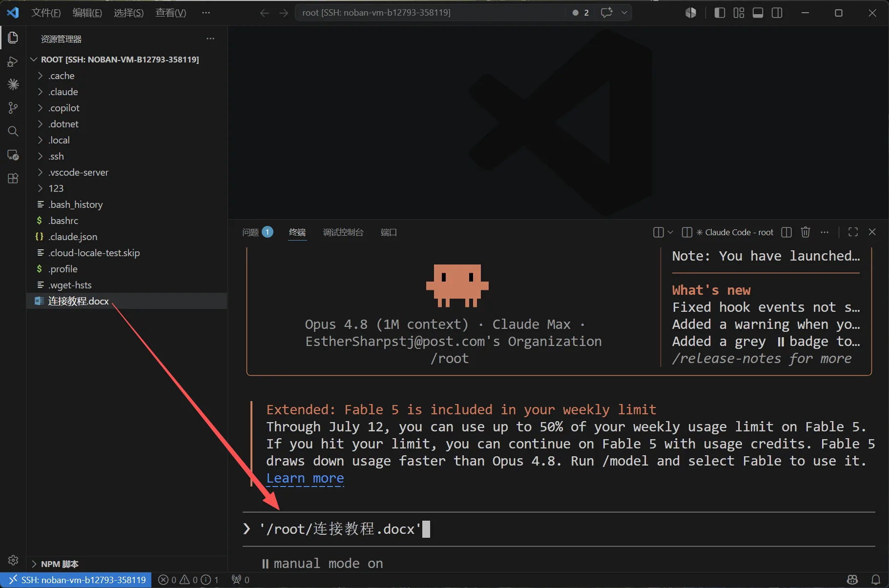Screen dimensions: 889x588
Task: Click the command center search box
Action: point(431,13)
